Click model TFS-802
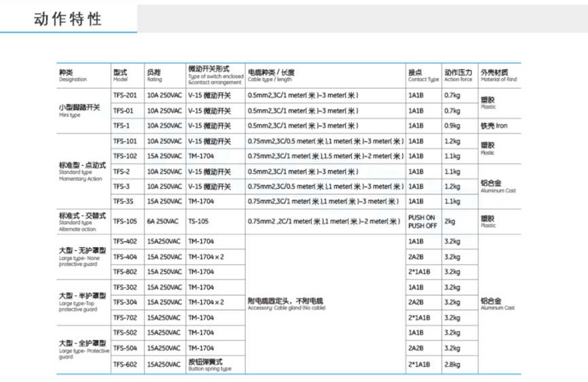This screenshot has width=588, height=382. click(x=125, y=272)
